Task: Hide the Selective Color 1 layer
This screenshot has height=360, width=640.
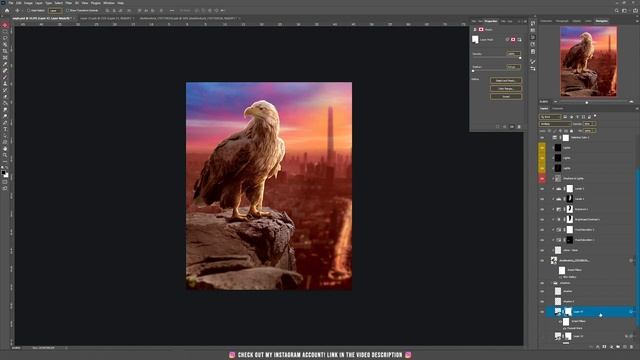Action: pyautogui.click(x=542, y=138)
